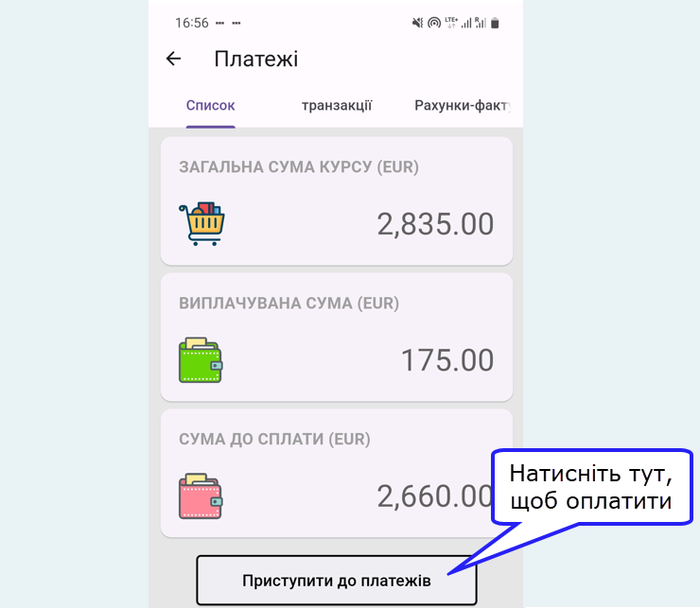
Task: Click the 175.00 paid amount
Action: point(447,360)
